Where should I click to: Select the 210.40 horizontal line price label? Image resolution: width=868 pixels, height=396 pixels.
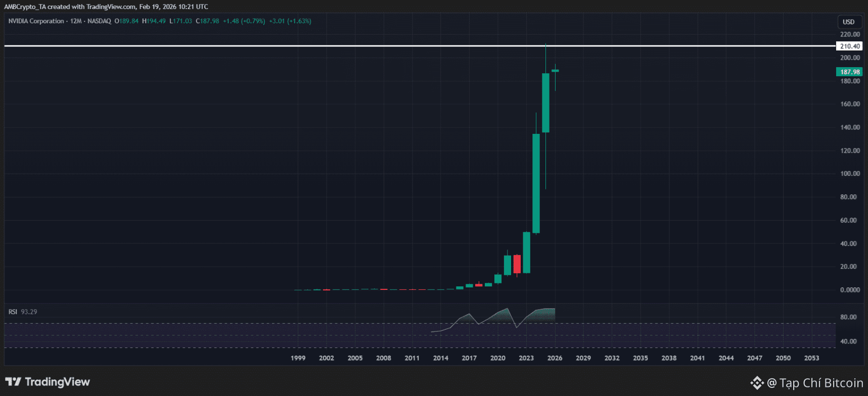pos(849,46)
